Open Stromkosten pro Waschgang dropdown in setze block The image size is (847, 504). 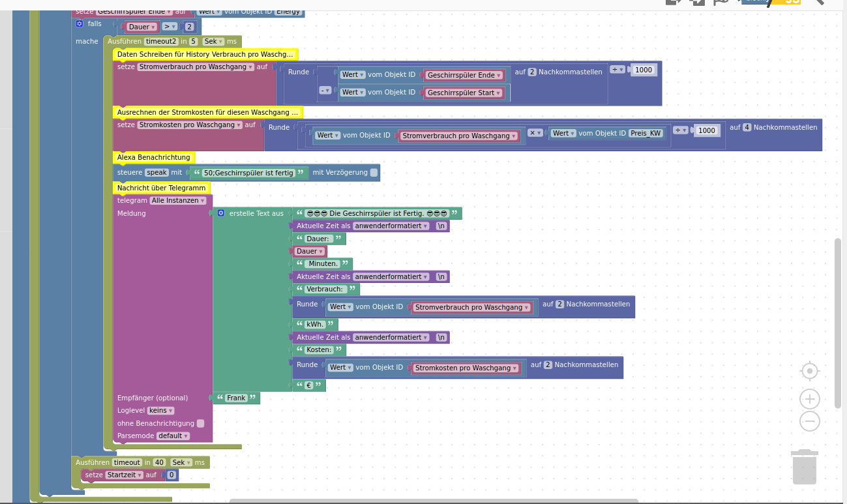click(x=190, y=125)
